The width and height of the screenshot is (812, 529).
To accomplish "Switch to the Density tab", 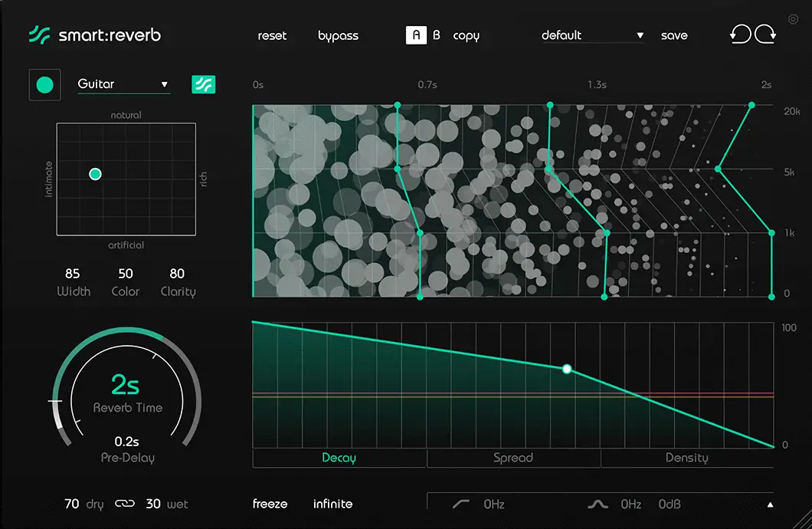I will [687, 458].
